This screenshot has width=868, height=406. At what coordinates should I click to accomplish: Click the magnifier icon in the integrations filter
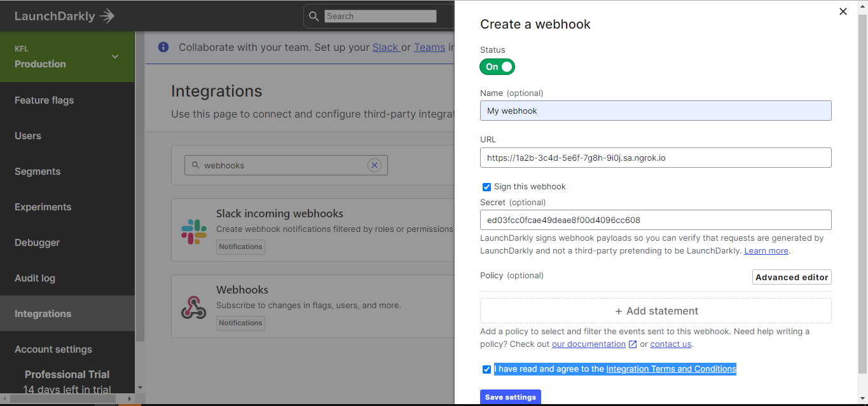click(x=195, y=165)
